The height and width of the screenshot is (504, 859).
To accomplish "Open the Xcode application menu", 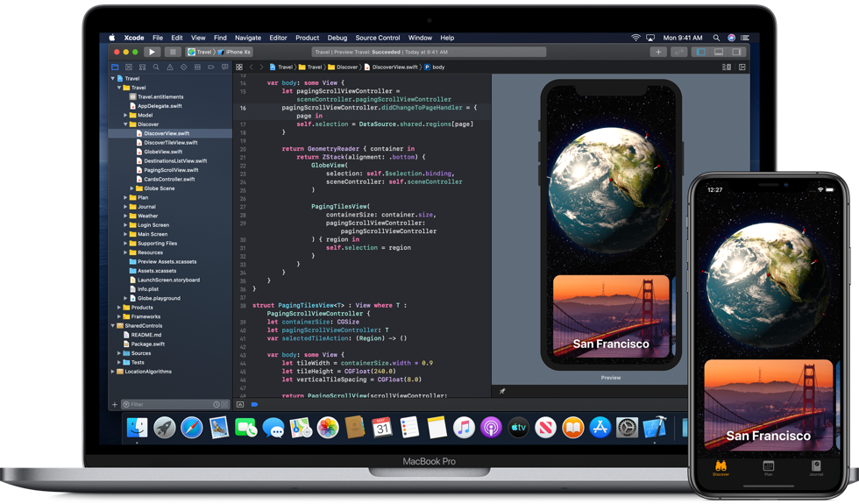I will coord(133,38).
